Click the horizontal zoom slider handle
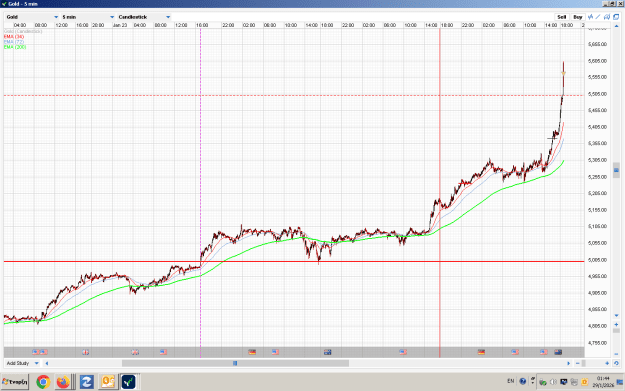625x391 pixels. [584, 363]
